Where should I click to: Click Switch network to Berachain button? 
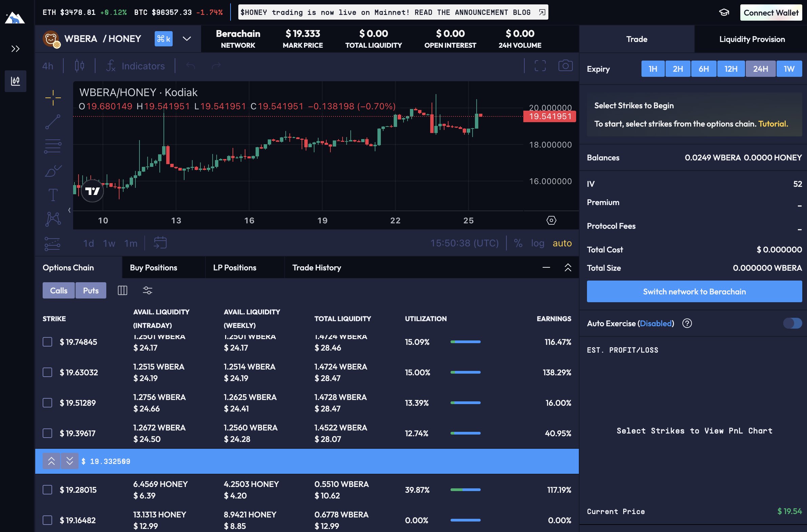[x=694, y=291]
